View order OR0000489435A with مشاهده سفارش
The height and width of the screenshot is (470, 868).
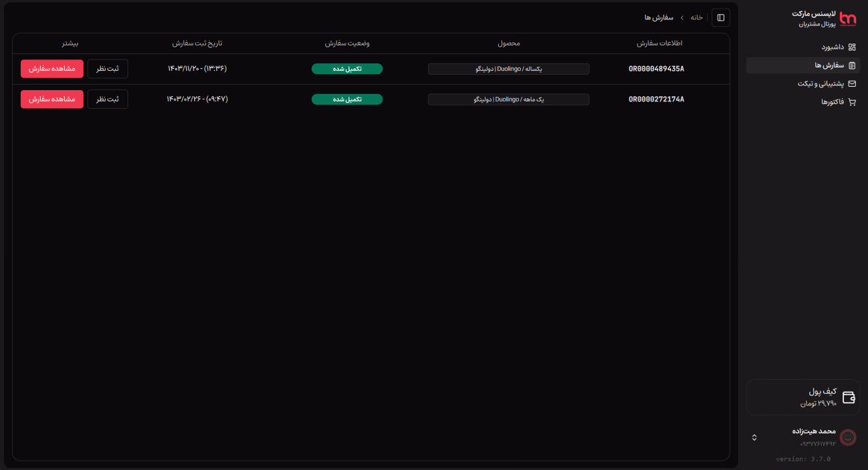(52, 69)
